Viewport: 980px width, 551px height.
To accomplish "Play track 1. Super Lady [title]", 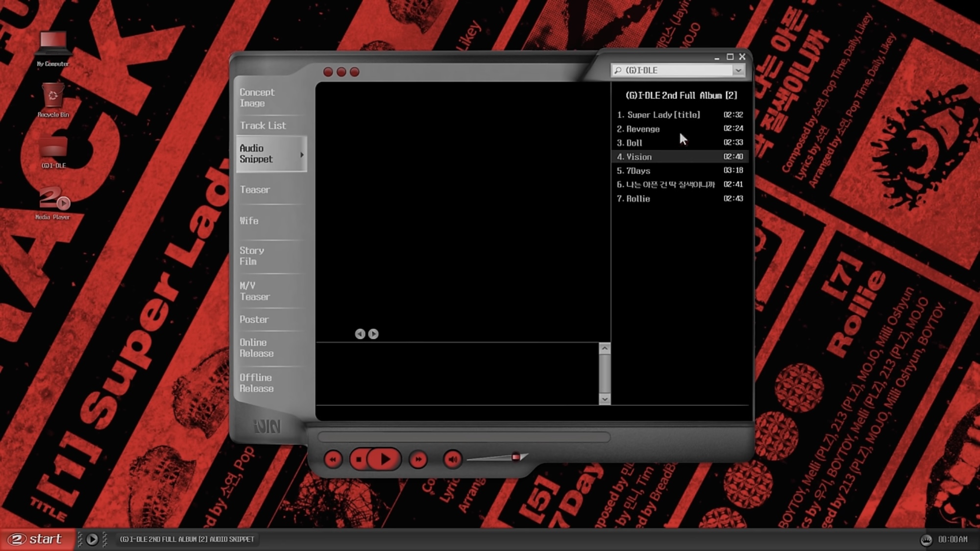I will coord(680,115).
